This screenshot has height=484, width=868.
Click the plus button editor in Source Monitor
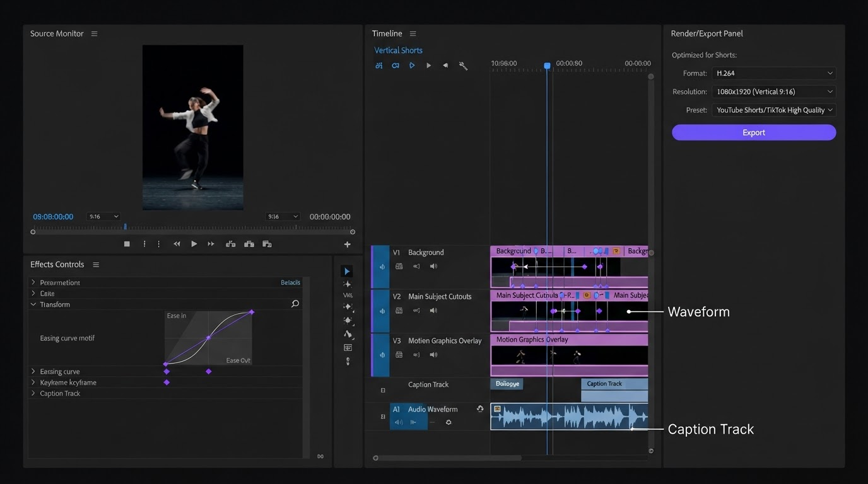pyautogui.click(x=347, y=245)
